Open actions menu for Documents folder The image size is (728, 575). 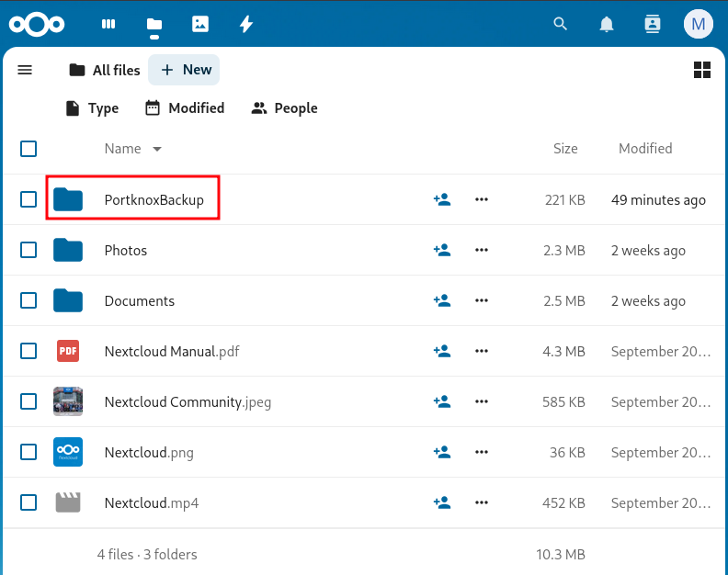coord(482,300)
